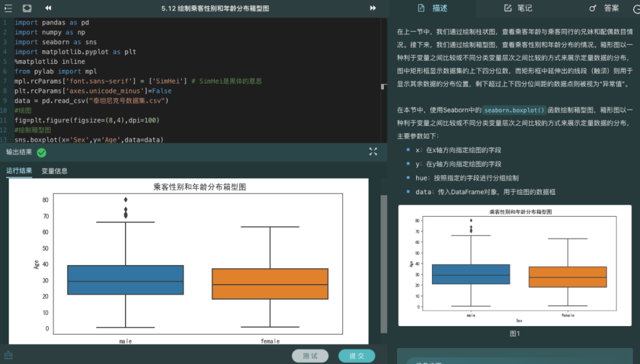The width and height of the screenshot is (640, 364).
Task: Go to previous lesson with rewind arrows
Action: point(48,8)
